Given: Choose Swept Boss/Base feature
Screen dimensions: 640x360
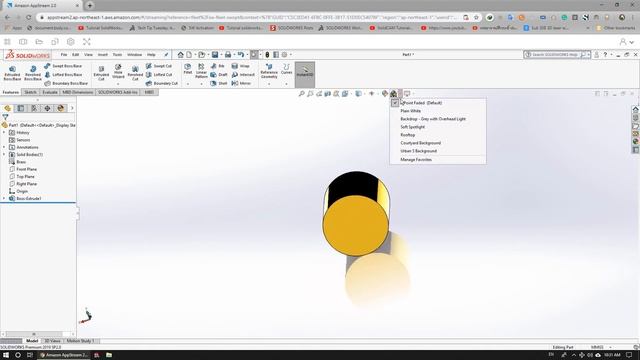Looking at the screenshot, I should pos(63,66).
